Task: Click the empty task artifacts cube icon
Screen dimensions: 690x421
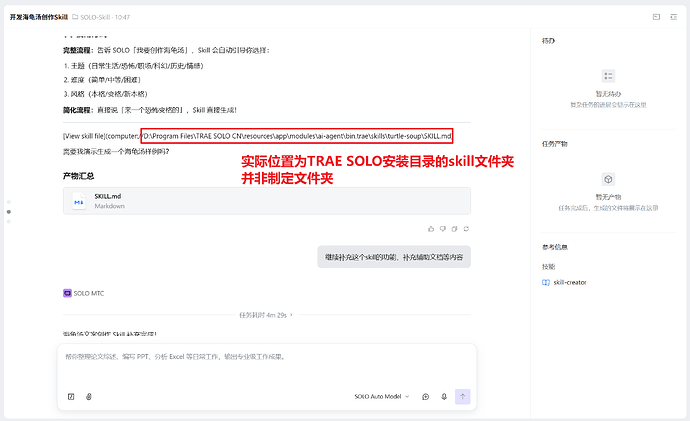Action: [x=608, y=179]
